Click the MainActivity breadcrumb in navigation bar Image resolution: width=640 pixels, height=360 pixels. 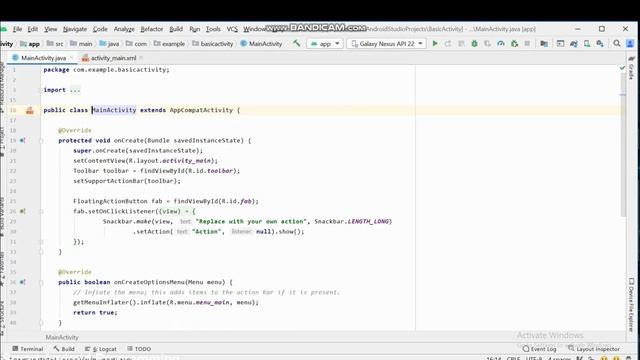(261, 44)
